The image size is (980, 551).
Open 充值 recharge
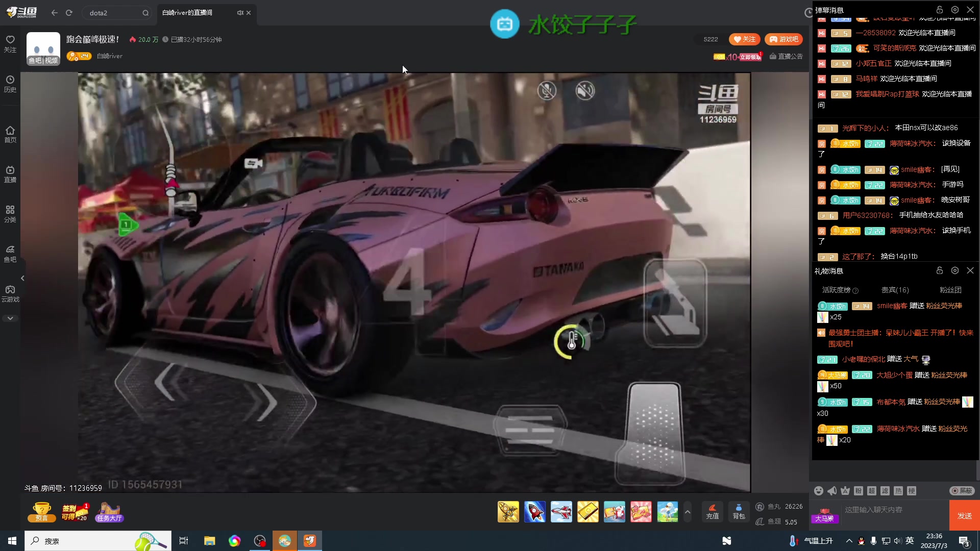click(713, 511)
